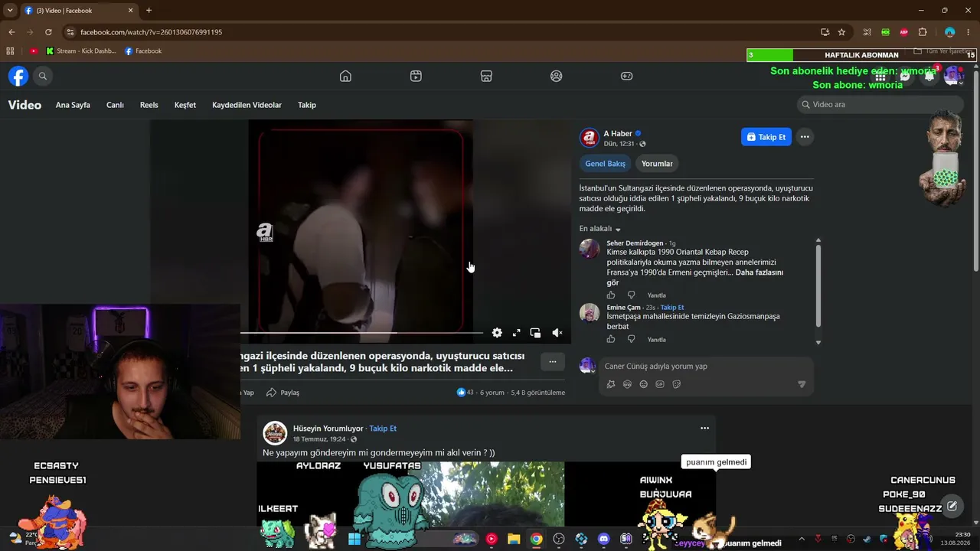The height and width of the screenshot is (551, 980).
Task: Send the comment with the arrow icon
Action: (802, 384)
